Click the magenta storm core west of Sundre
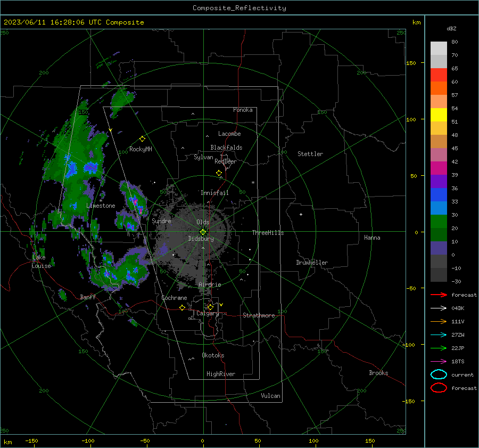Viewport: 479px width, 448px height. (134, 201)
